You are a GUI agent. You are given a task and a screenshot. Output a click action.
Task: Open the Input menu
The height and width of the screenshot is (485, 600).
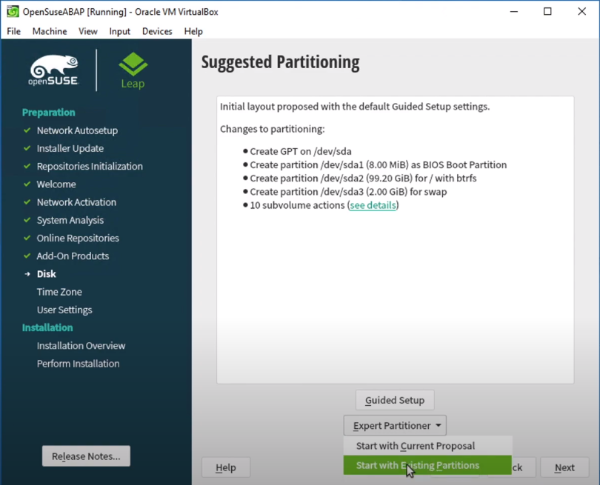(x=119, y=31)
